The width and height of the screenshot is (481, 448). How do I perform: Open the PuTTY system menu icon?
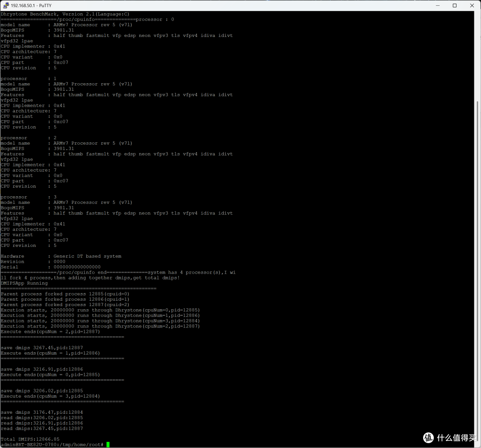[x=5, y=5]
